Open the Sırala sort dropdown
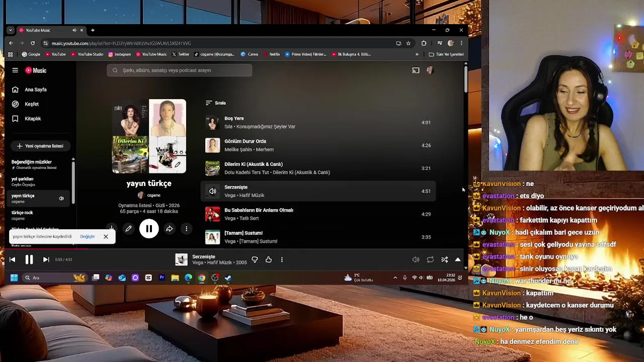The image size is (644, 362). coord(216,103)
